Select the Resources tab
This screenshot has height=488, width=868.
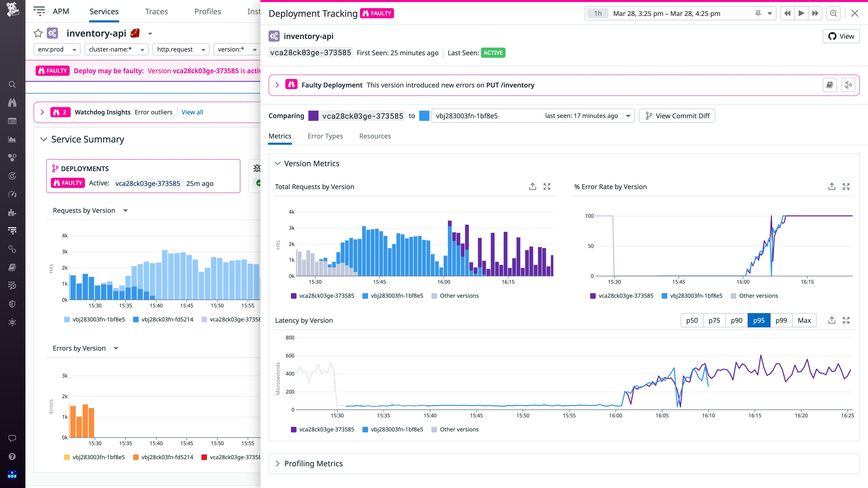[375, 136]
